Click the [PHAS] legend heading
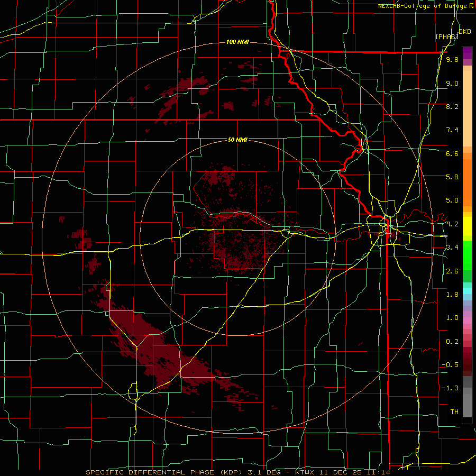The height and width of the screenshot is (476, 476). point(446,36)
